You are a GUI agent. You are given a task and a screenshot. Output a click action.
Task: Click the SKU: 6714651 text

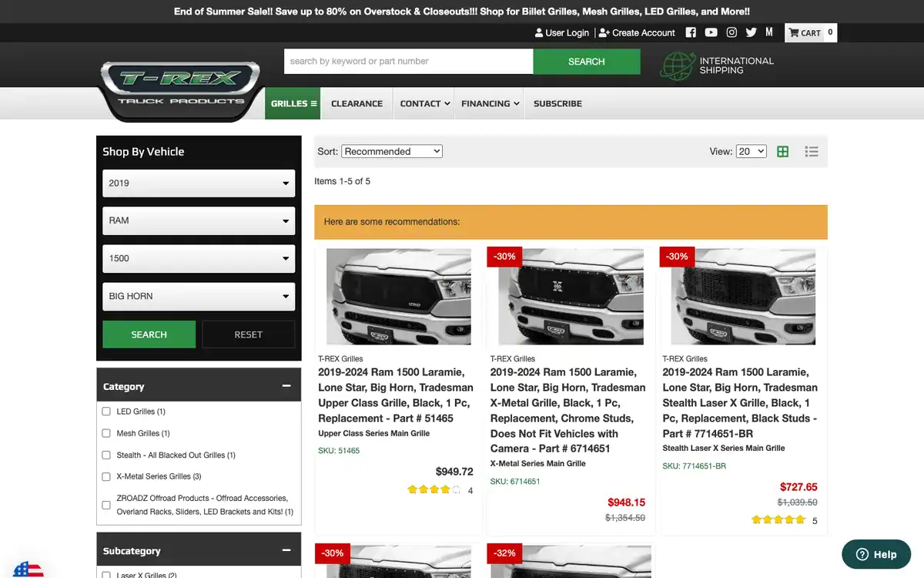click(515, 482)
